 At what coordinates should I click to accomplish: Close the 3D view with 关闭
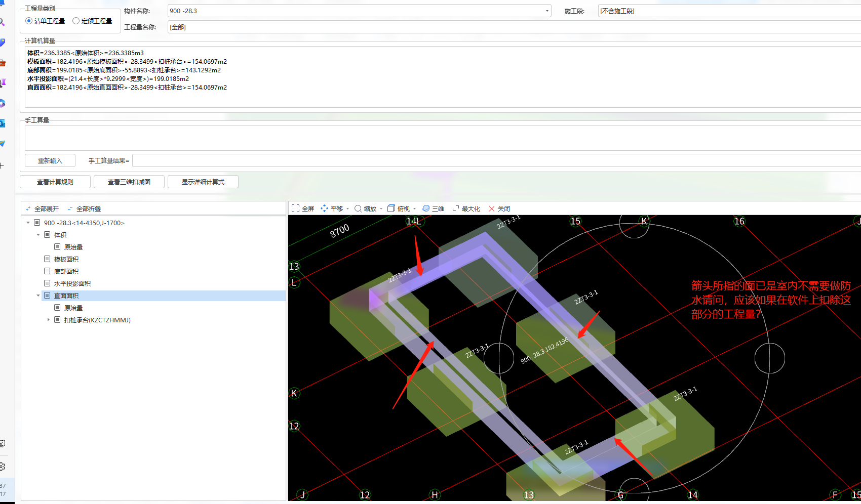pos(499,208)
